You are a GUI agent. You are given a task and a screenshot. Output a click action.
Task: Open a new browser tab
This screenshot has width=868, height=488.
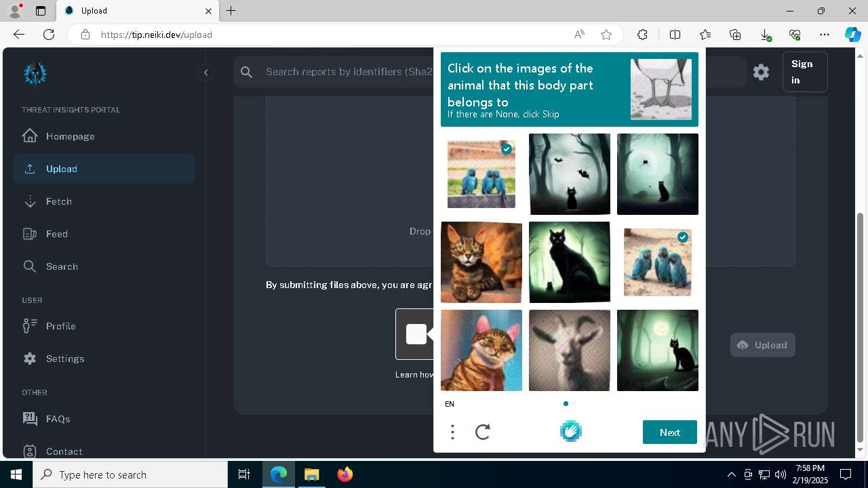231,11
